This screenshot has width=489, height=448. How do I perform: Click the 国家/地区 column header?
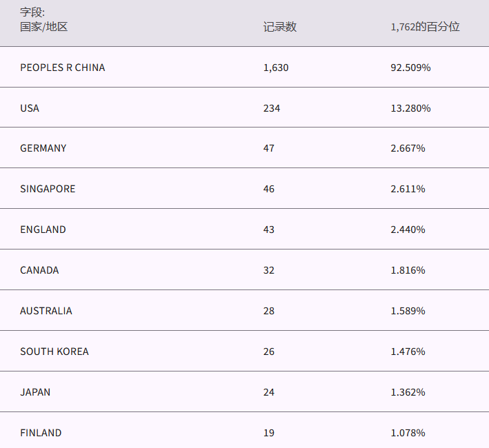click(x=44, y=27)
